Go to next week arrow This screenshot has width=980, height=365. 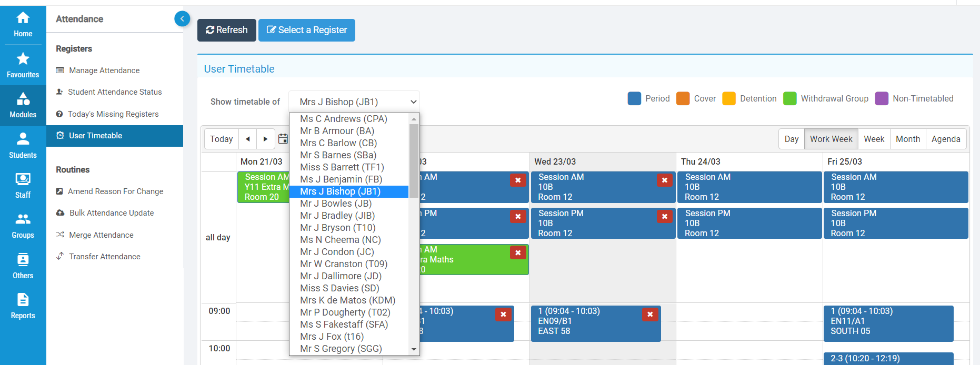click(x=265, y=139)
